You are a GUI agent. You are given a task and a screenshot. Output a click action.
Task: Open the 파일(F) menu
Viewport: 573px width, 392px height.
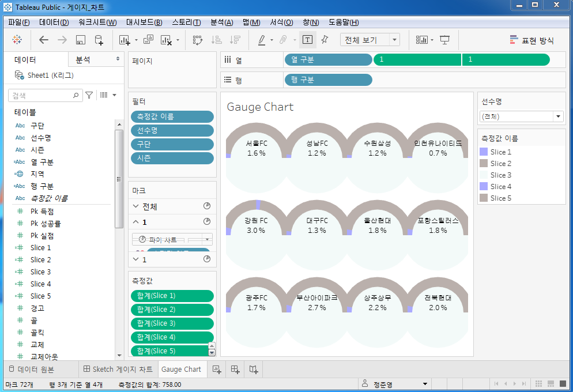18,22
